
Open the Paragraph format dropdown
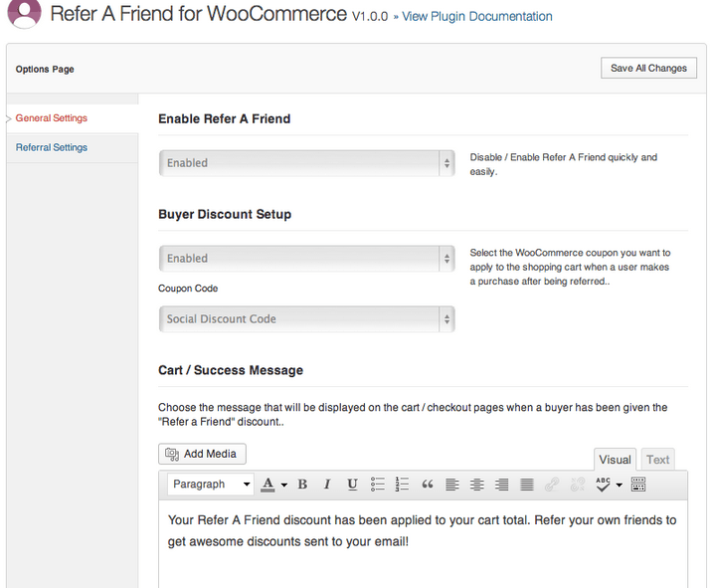point(211,485)
